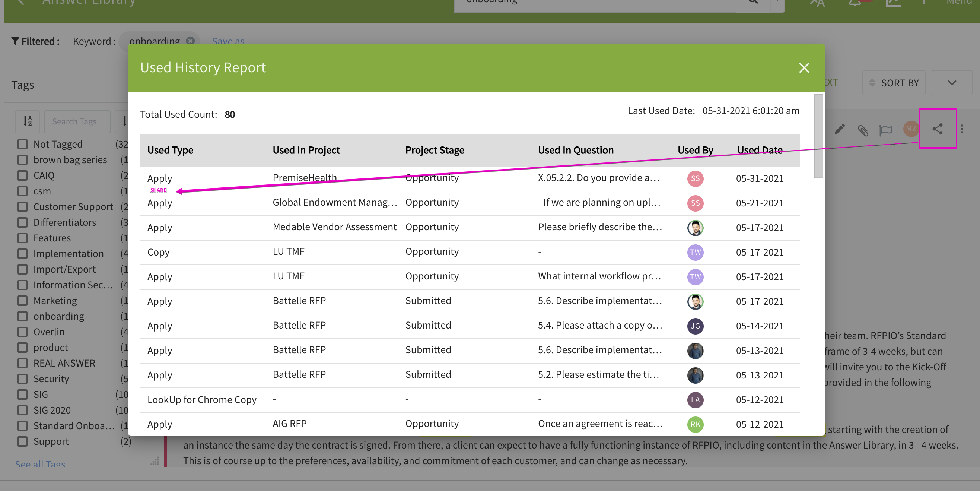The height and width of the screenshot is (491, 980).
Task: Open the See all Tags link
Action: (x=40, y=464)
